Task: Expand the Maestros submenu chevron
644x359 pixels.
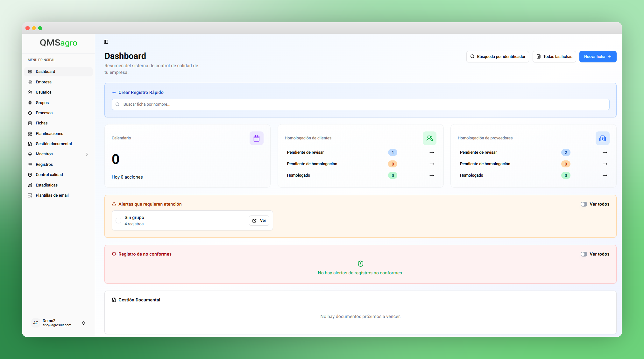Action: 87,154
